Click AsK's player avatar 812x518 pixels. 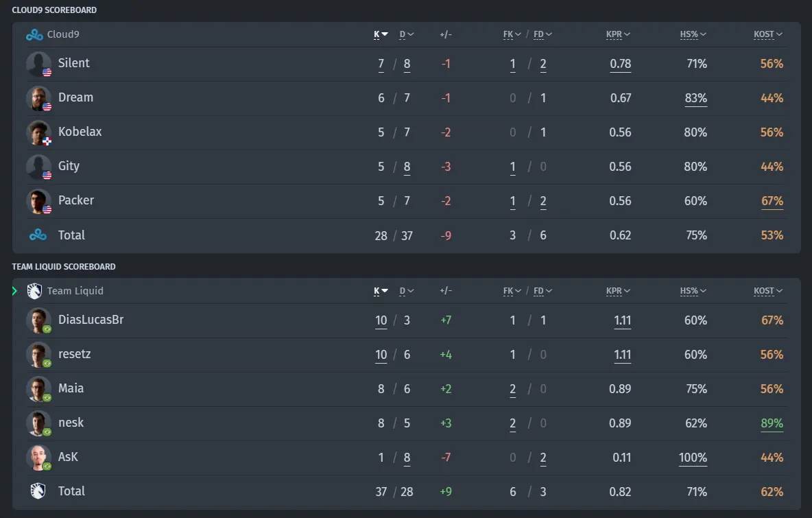[x=39, y=458]
